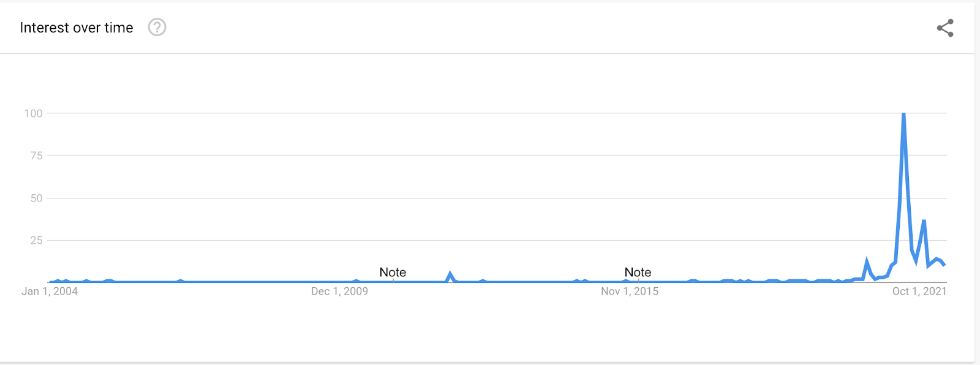Click the 25 value on the y-axis

click(x=36, y=240)
